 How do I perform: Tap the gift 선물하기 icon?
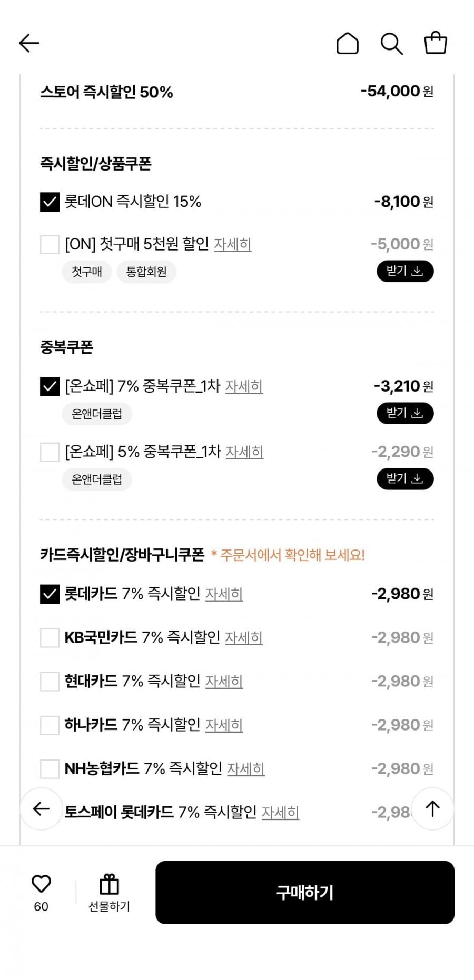tap(109, 885)
